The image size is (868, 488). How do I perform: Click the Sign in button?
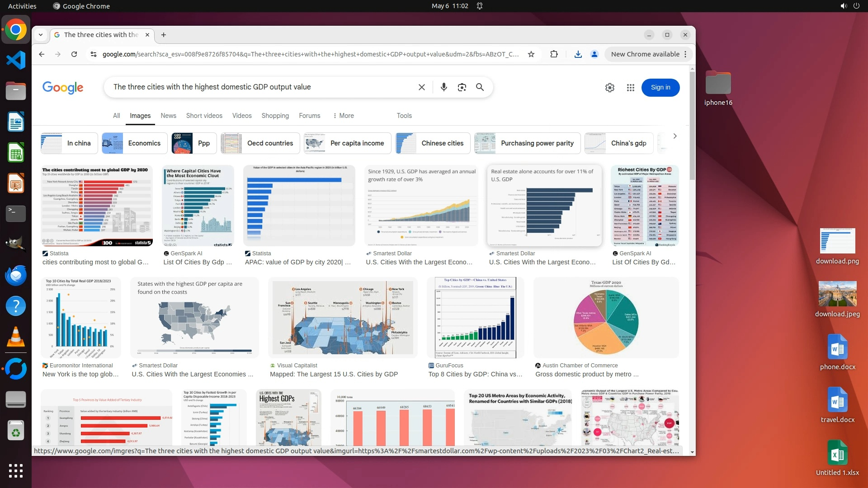(x=660, y=88)
